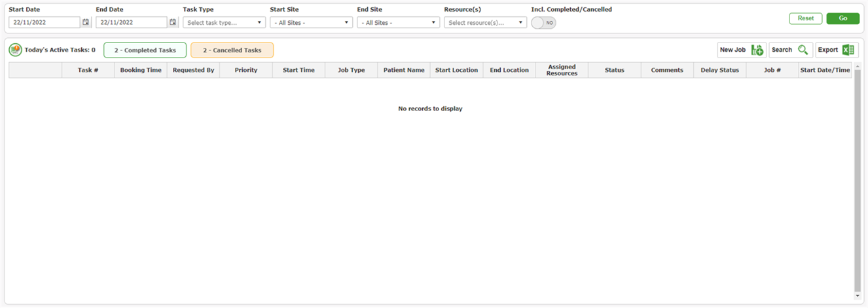The height and width of the screenshot is (308, 868).
Task: Sort by the Priority column header
Action: 246,70
